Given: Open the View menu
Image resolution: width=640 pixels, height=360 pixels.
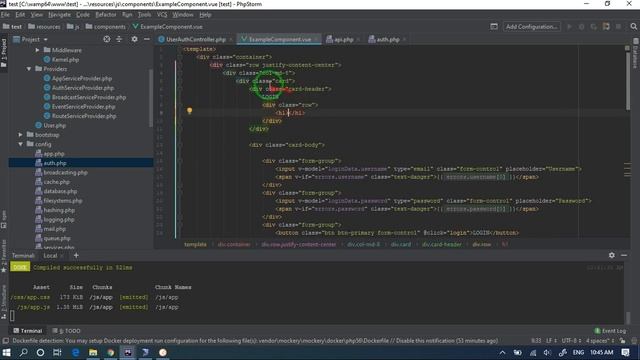Looking at the screenshot, I should click(36, 15).
